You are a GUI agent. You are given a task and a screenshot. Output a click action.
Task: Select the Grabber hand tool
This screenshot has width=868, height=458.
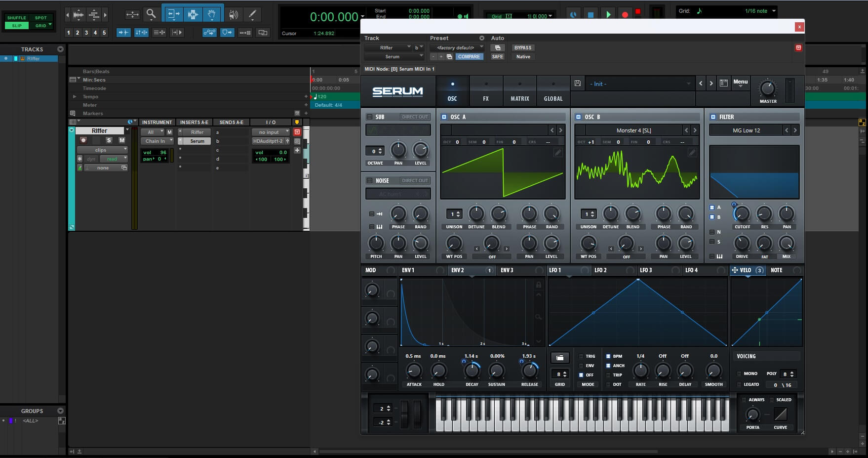pos(212,14)
